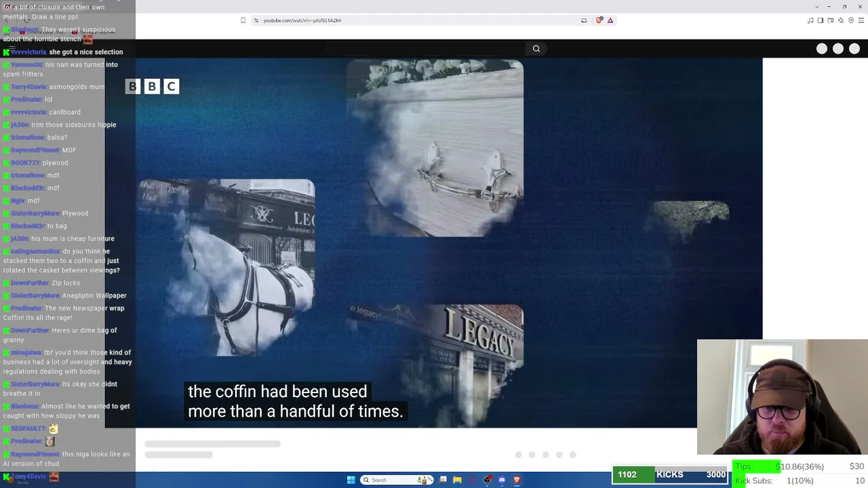
Task: Click the YouTube search magnifier button
Action: pyautogui.click(x=536, y=49)
